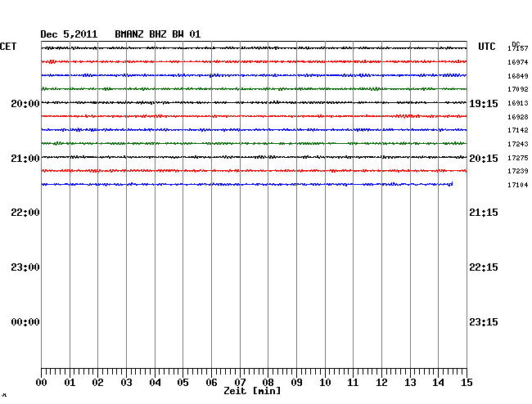This screenshot has height=404, width=532.
Task: Click the 10 minute axis label
Action: point(325,383)
